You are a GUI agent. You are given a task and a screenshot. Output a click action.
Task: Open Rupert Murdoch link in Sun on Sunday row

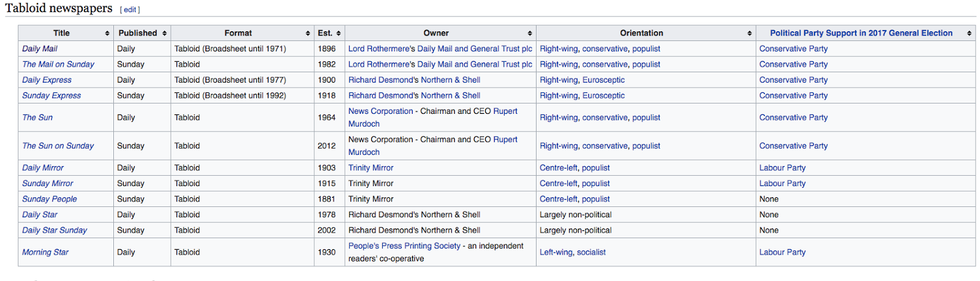(433, 146)
